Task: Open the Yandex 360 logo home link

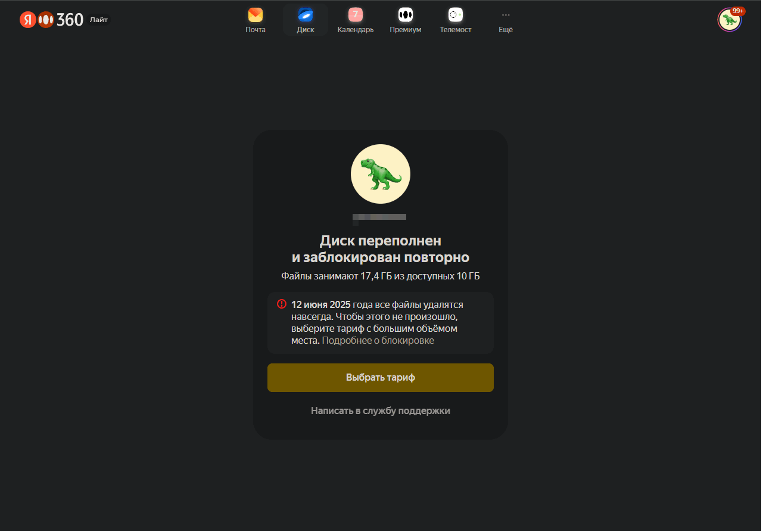Action: [51, 20]
